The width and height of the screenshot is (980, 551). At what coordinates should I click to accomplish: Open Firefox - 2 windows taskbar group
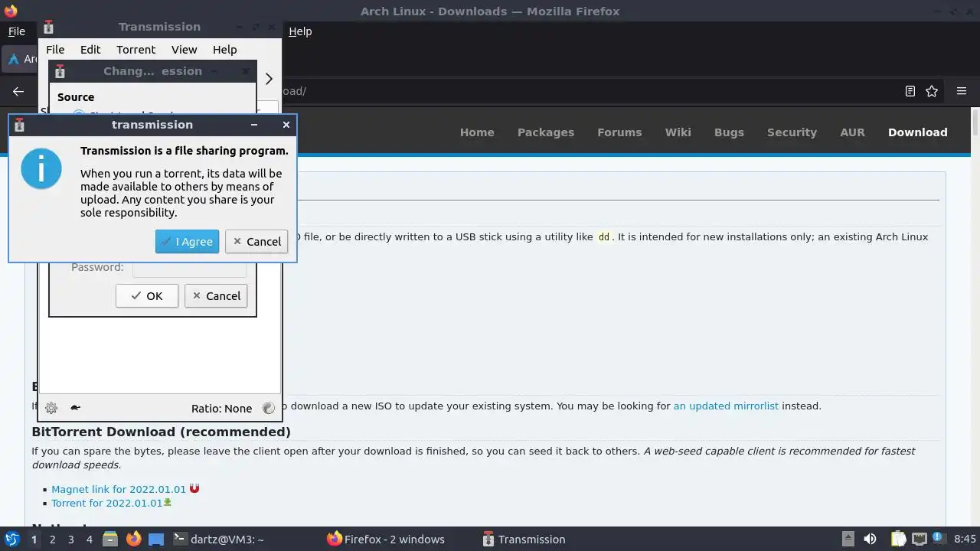tap(386, 540)
